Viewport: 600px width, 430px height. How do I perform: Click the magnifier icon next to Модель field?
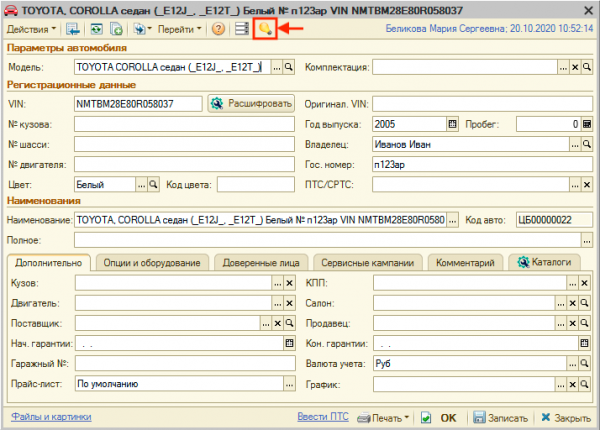click(289, 67)
